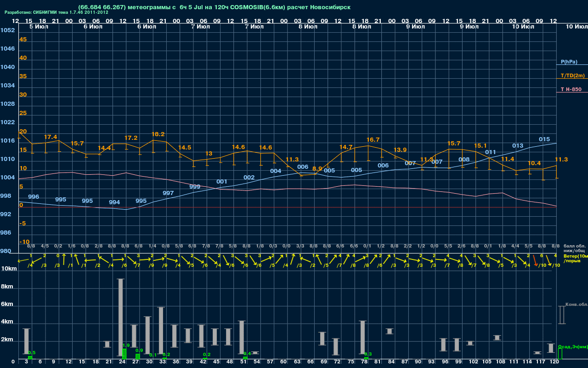The height and width of the screenshot is (368, 588).
Task: Click the 14.4 temperature value label
Action: [104, 148]
